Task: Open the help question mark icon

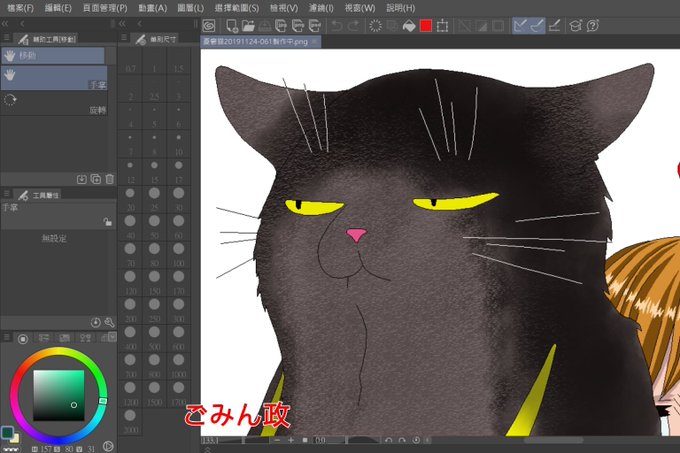Action: pos(592,26)
